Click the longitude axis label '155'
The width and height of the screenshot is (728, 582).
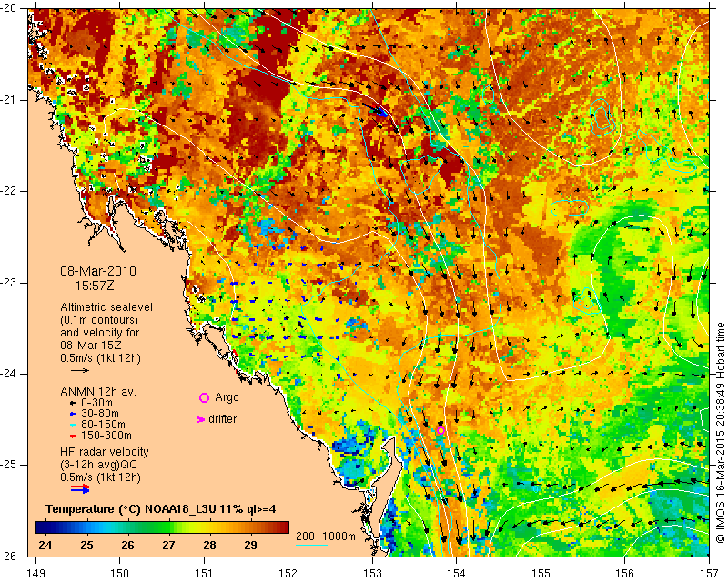pyautogui.click(x=541, y=574)
